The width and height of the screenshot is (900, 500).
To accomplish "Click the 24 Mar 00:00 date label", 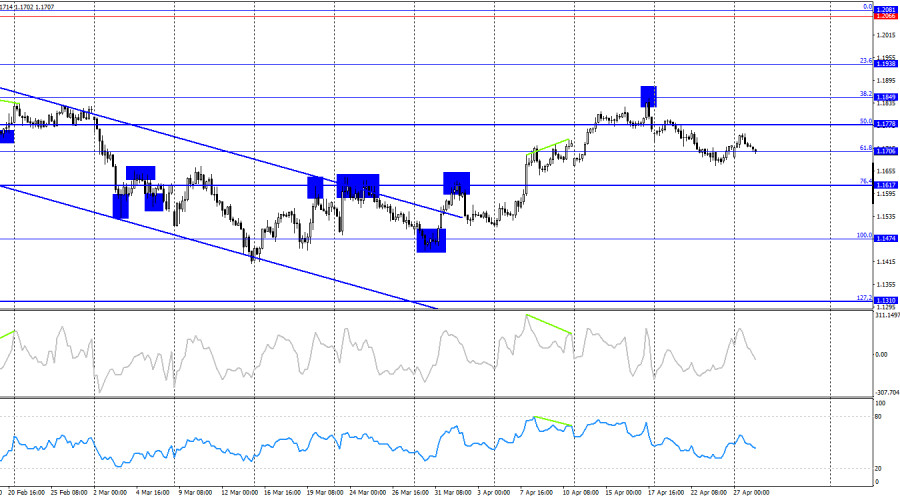I will click(367, 493).
